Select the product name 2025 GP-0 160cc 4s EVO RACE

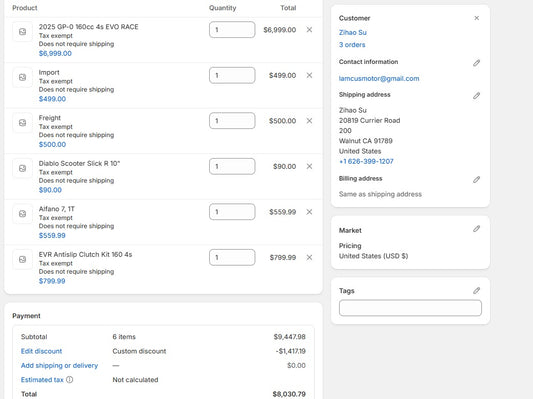point(88,27)
